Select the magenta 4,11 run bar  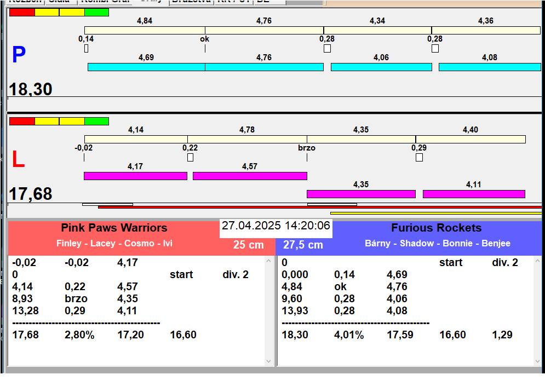point(474,194)
